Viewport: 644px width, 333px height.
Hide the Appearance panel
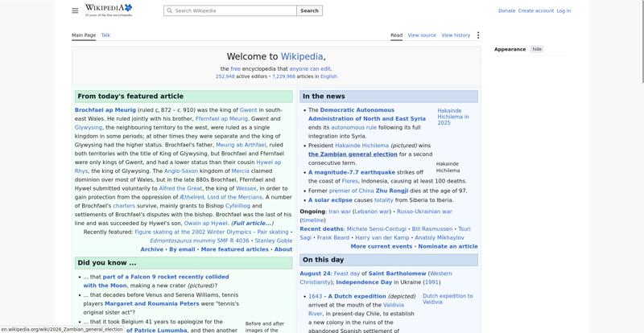click(537, 49)
